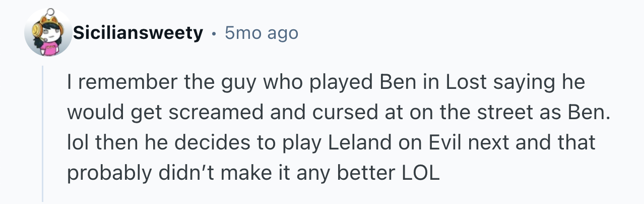
Task: Click the Siciliansweety user avatar
Action: pyautogui.click(x=48, y=33)
